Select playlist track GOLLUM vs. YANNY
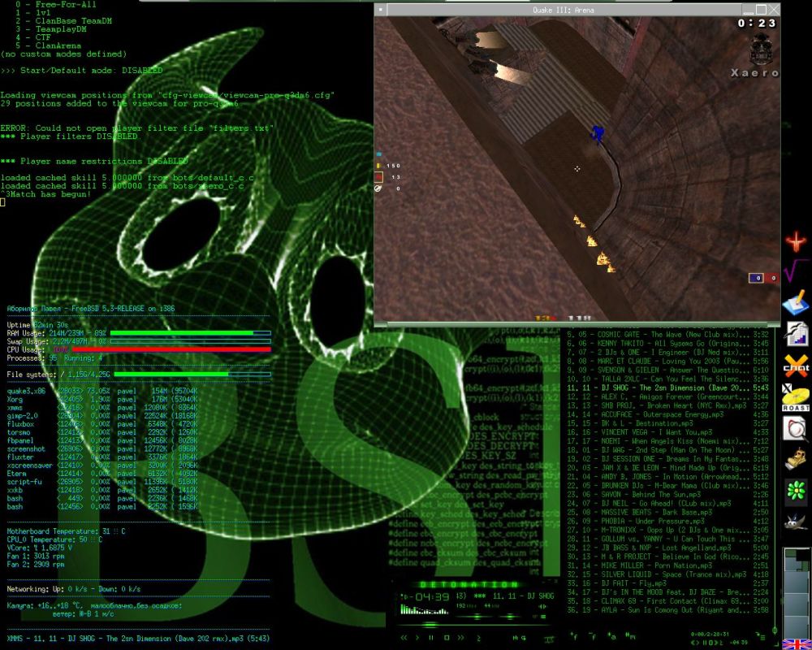This screenshot has height=650, width=812. coord(667,539)
